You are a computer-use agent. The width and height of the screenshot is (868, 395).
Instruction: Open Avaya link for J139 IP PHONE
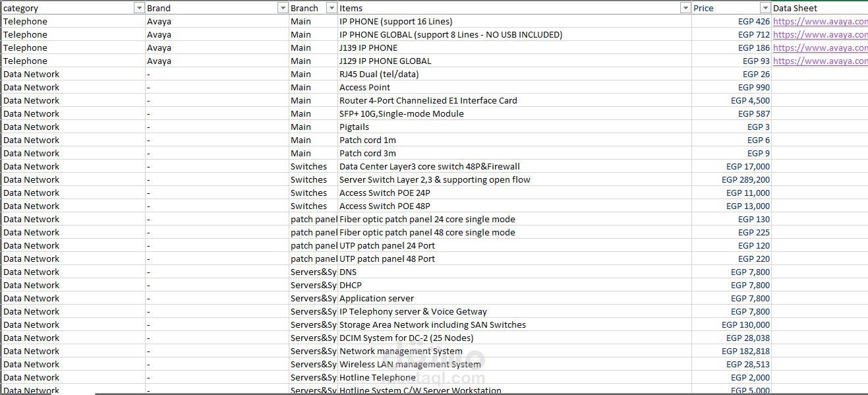pos(821,47)
